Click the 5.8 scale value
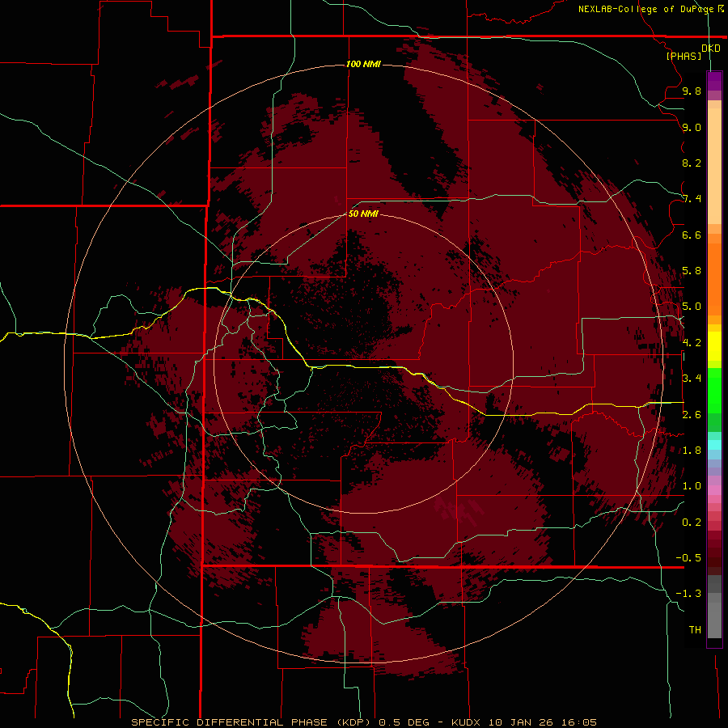Viewport: 728px width, 728px height. pyautogui.click(x=692, y=271)
